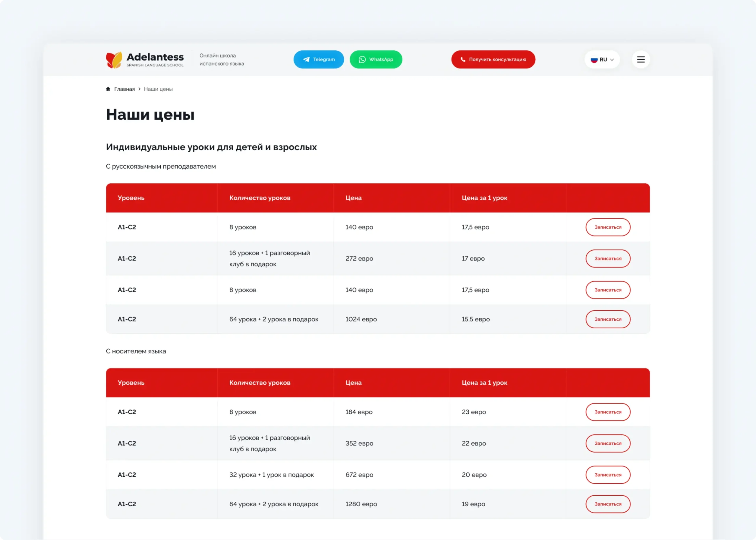This screenshot has width=756, height=540.
Task: Expand the RU language selector
Action: coord(602,60)
